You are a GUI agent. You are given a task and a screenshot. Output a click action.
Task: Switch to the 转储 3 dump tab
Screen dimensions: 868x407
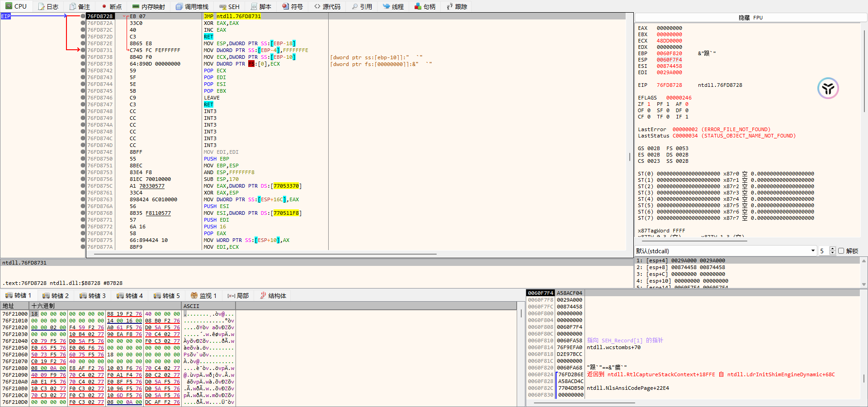tap(92, 296)
